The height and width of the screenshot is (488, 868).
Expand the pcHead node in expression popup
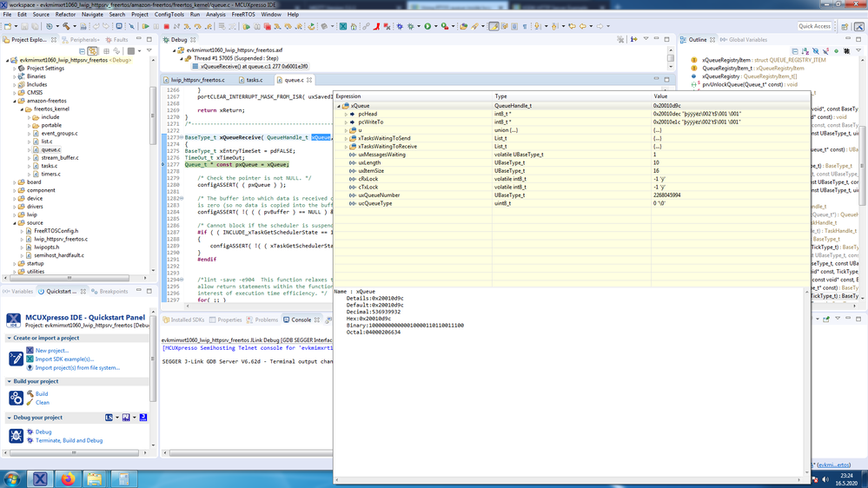[x=346, y=114]
